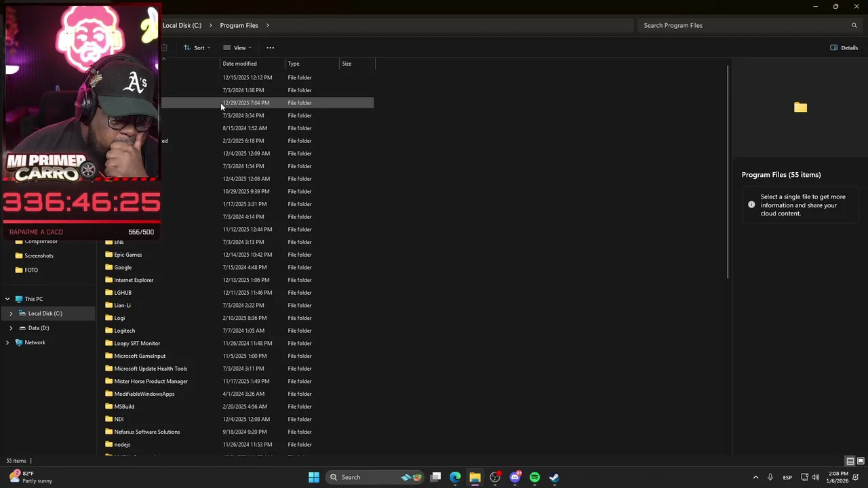Click the File Explorer taskbar icon
Image resolution: width=868 pixels, height=488 pixels.
475,477
